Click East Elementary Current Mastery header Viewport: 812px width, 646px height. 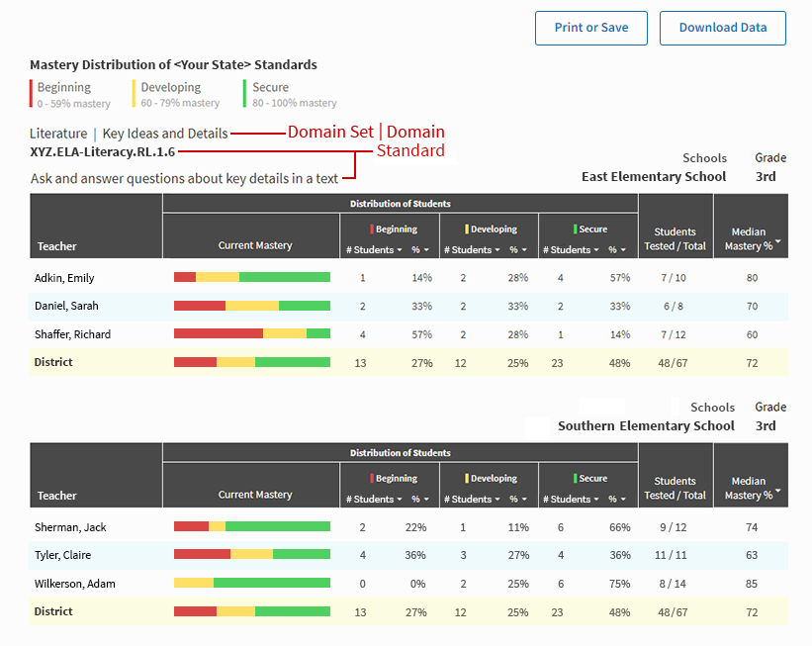255,245
